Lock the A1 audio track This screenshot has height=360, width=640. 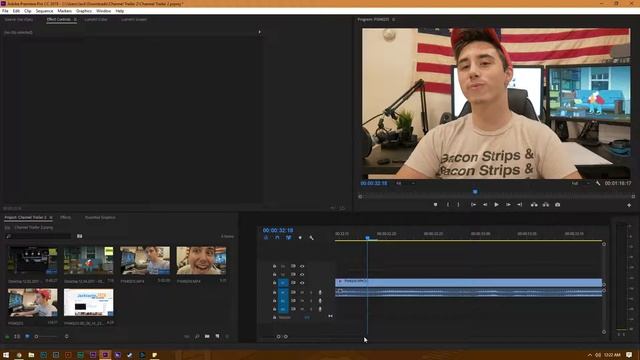pos(274,292)
